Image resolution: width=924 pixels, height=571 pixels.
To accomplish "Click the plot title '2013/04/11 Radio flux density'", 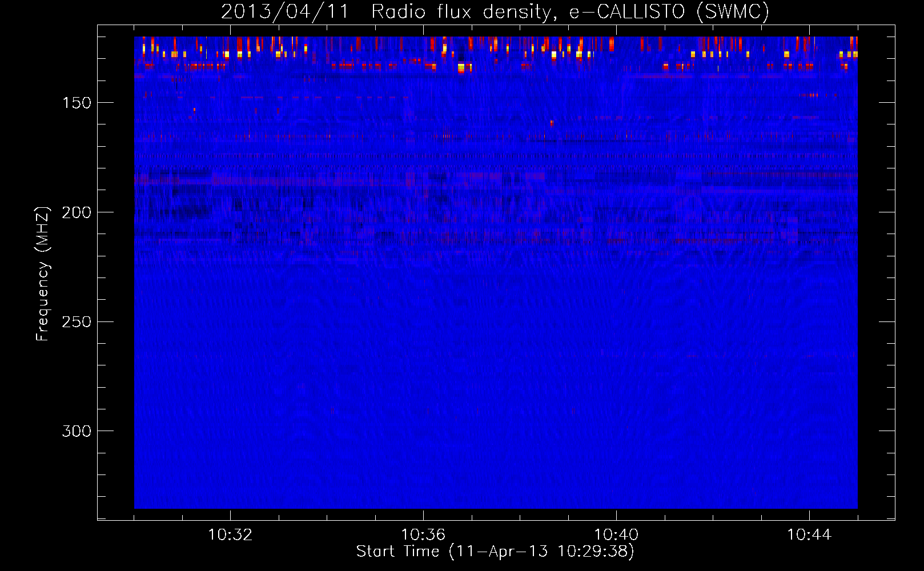I will pos(495,11).
